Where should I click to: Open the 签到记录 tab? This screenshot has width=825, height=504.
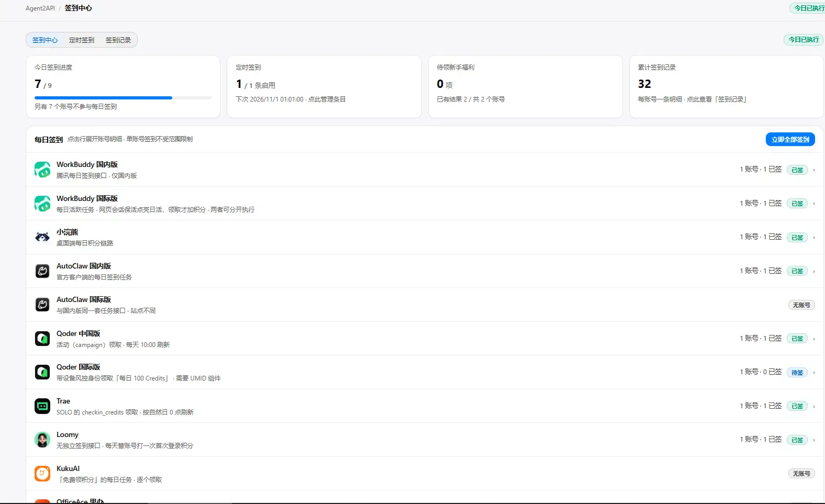[x=118, y=40]
